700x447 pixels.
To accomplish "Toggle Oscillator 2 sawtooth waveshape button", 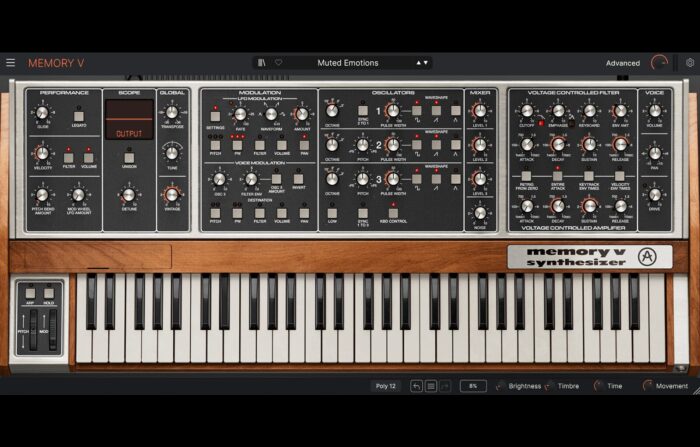I will [436, 145].
